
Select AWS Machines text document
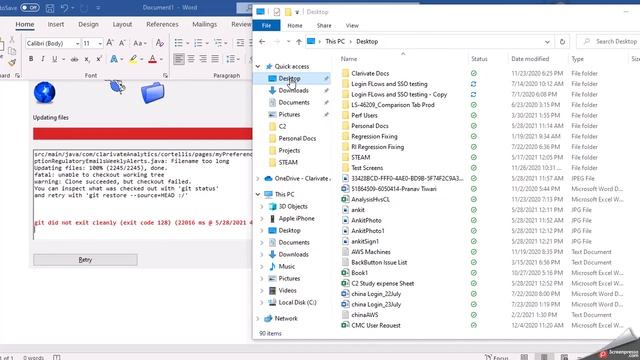371,252
